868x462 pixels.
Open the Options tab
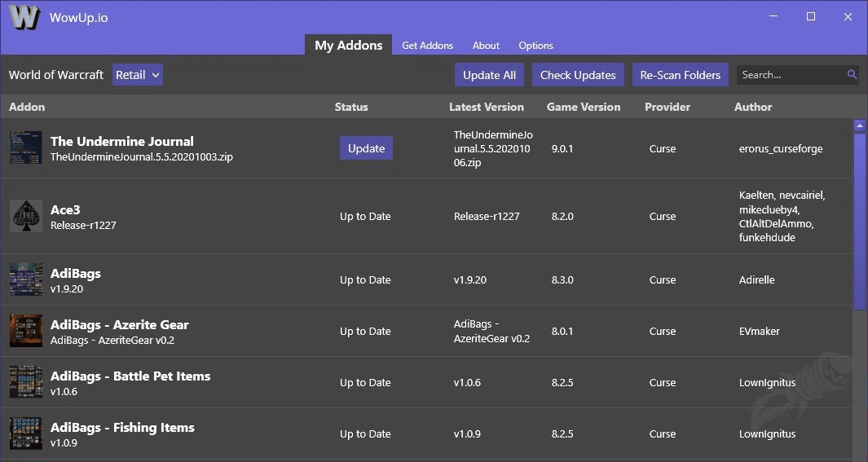535,46
